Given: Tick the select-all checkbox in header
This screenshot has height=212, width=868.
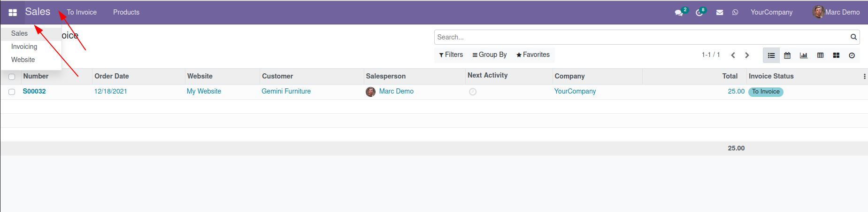Looking at the screenshot, I should (12, 77).
